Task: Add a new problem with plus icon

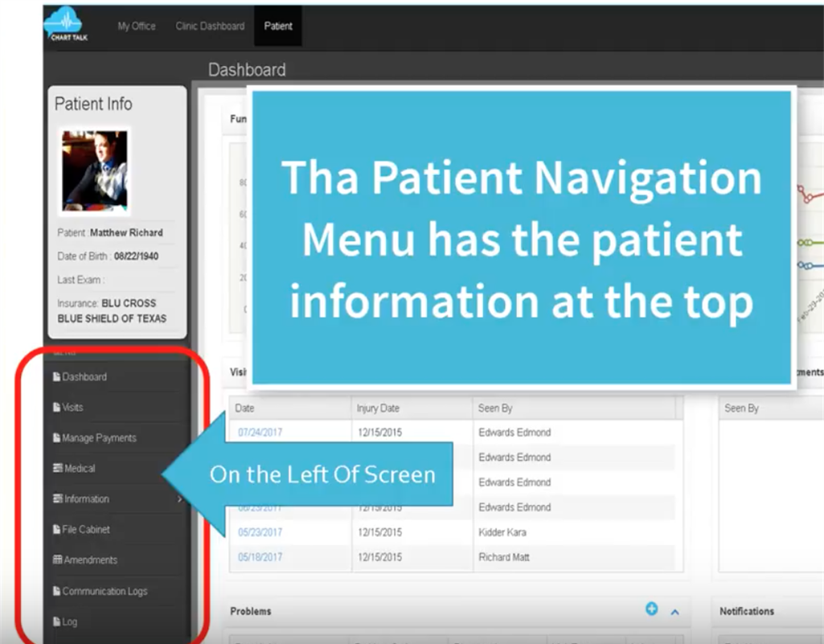Action: pos(651,609)
